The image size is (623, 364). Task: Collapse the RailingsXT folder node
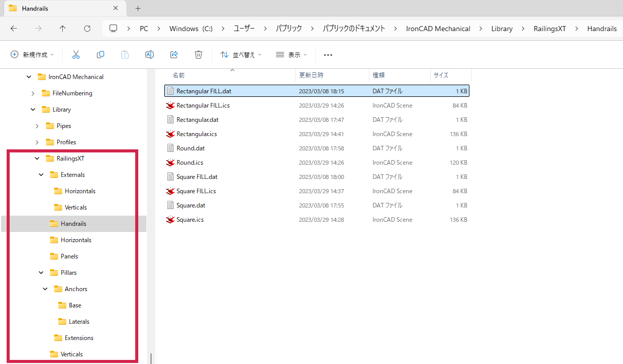tap(37, 159)
